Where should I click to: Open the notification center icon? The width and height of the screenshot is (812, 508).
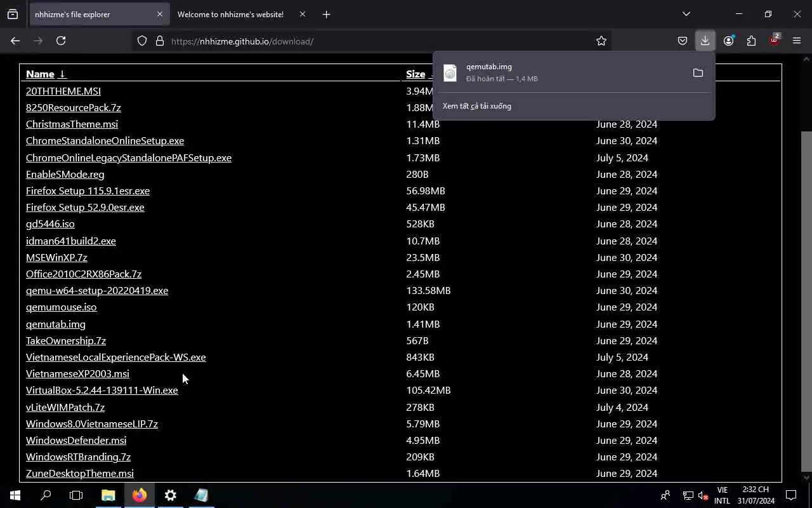(x=791, y=495)
